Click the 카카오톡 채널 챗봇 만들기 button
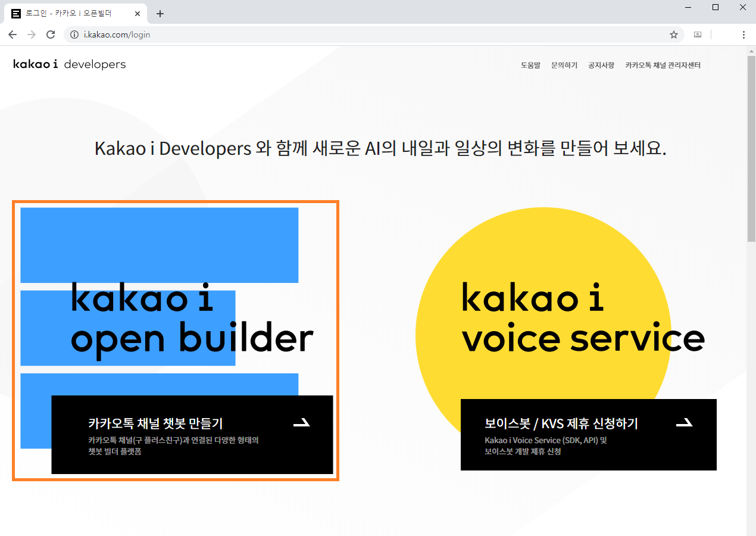 coord(192,435)
